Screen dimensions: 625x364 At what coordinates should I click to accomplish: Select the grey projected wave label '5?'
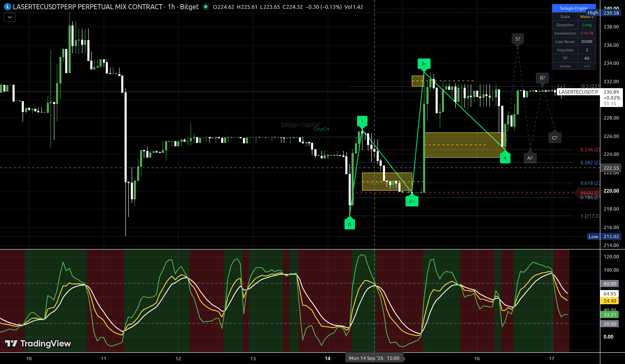click(518, 39)
